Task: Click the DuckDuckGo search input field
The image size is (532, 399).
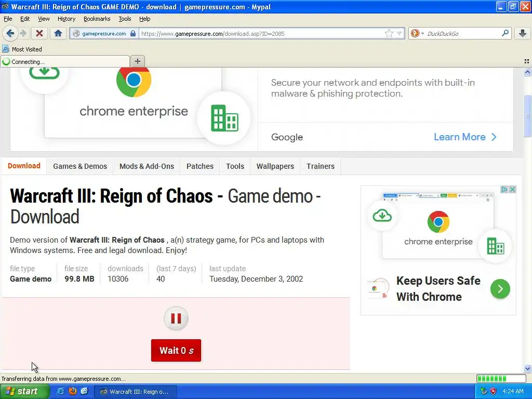Action: (x=463, y=33)
